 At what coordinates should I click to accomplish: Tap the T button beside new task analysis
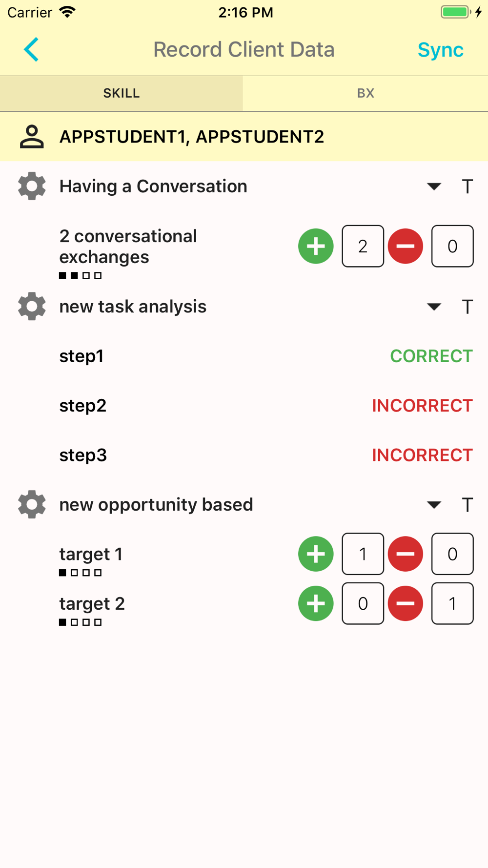[x=467, y=307]
